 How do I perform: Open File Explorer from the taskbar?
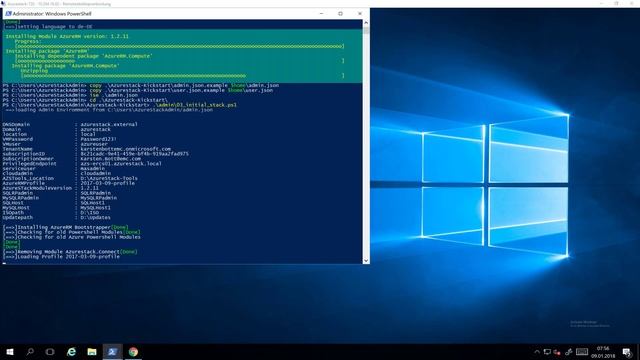point(92,352)
